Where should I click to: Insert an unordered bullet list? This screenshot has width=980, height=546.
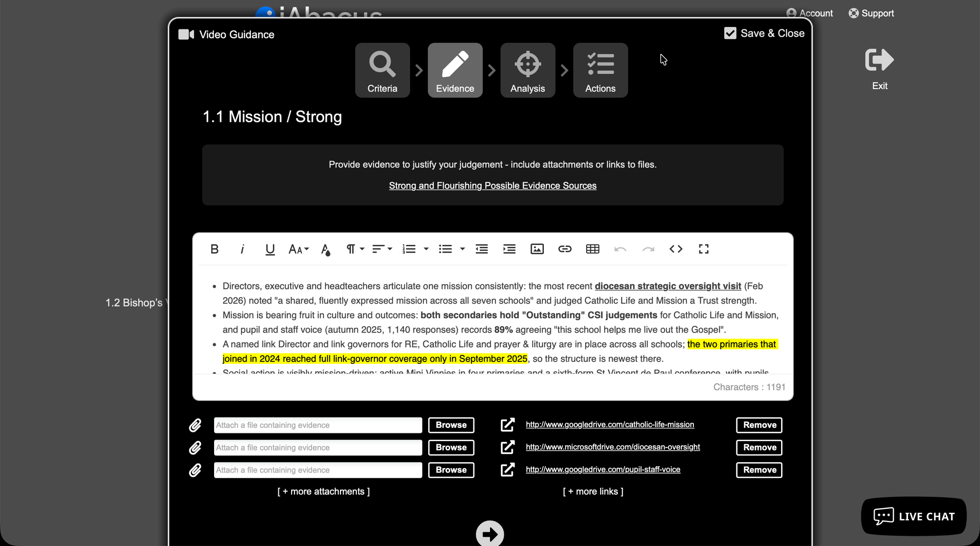(x=445, y=249)
